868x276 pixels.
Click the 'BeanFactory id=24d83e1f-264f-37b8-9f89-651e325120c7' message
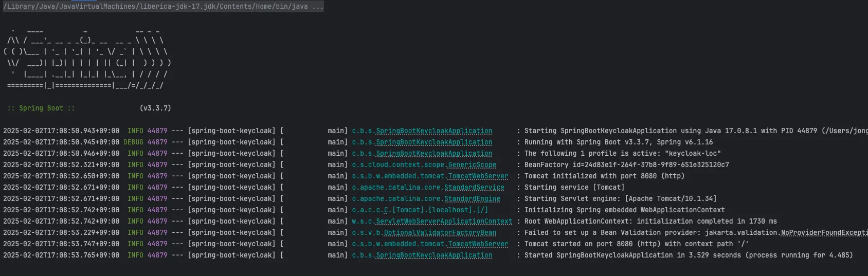click(627, 165)
